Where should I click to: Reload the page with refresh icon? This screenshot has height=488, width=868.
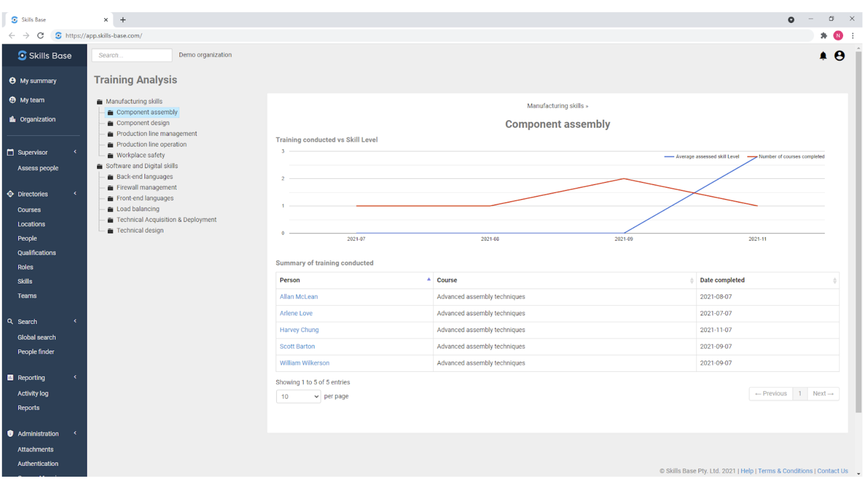coord(40,36)
